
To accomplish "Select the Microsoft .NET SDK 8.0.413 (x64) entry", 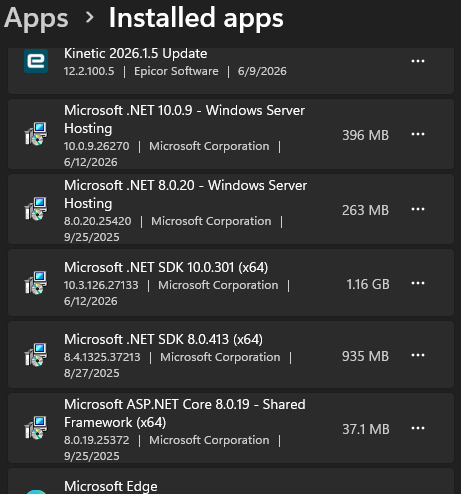I will coord(231,355).
